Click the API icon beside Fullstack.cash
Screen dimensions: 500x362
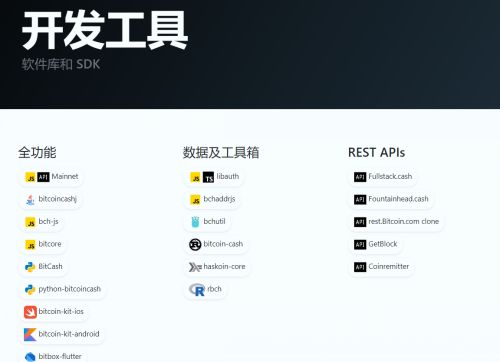[x=360, y=177]
